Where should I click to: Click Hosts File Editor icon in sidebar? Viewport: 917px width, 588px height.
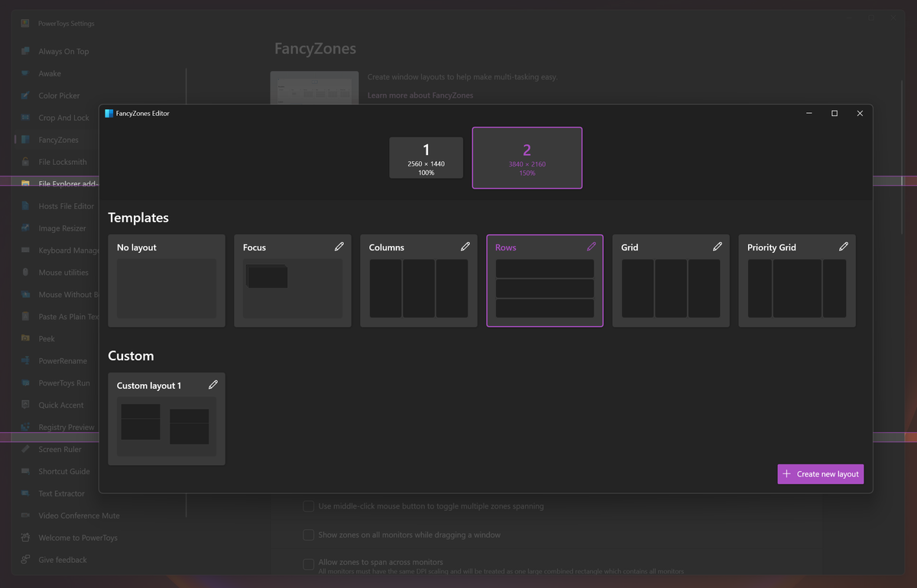25,206
